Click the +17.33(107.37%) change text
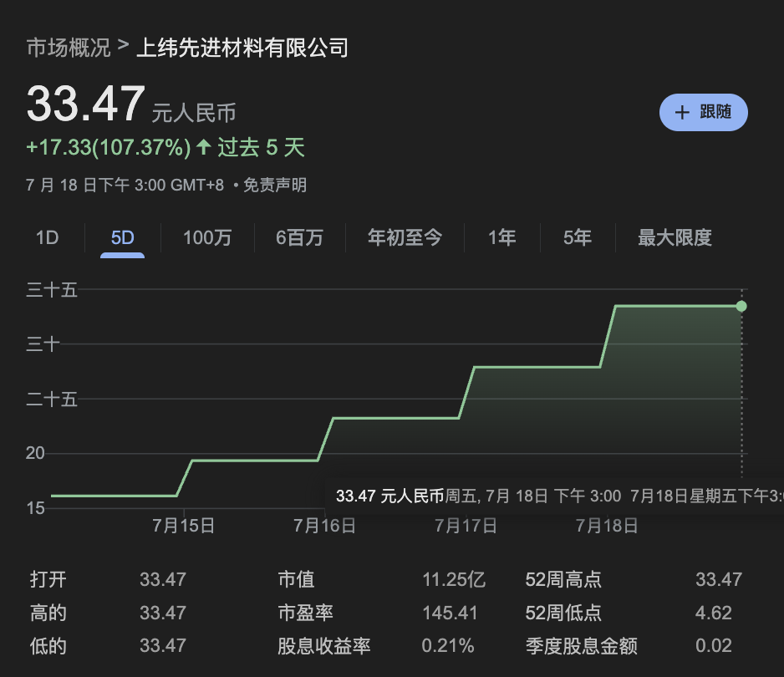 (x=109, y=147)
